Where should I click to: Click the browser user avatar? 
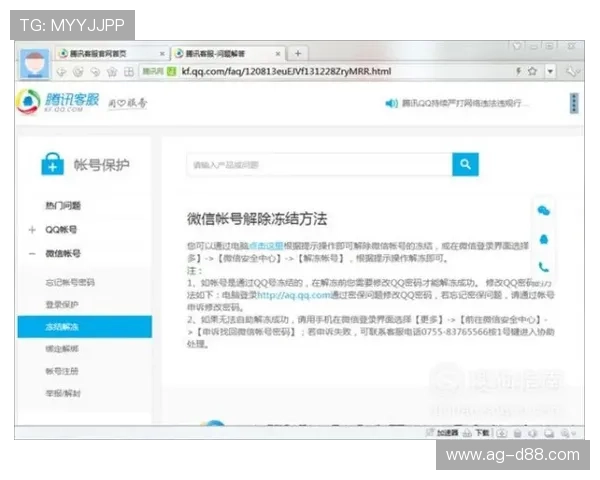(34, 64)
